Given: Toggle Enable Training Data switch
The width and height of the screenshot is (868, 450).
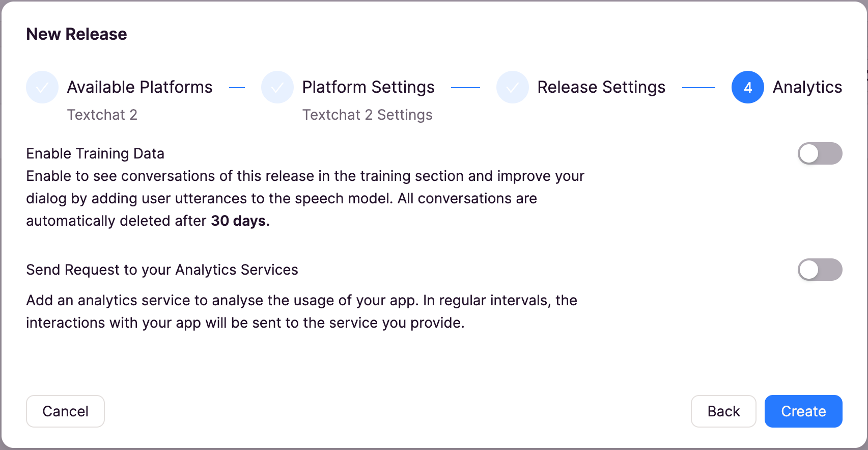Looking at the screenshot, I should [820, 153].
